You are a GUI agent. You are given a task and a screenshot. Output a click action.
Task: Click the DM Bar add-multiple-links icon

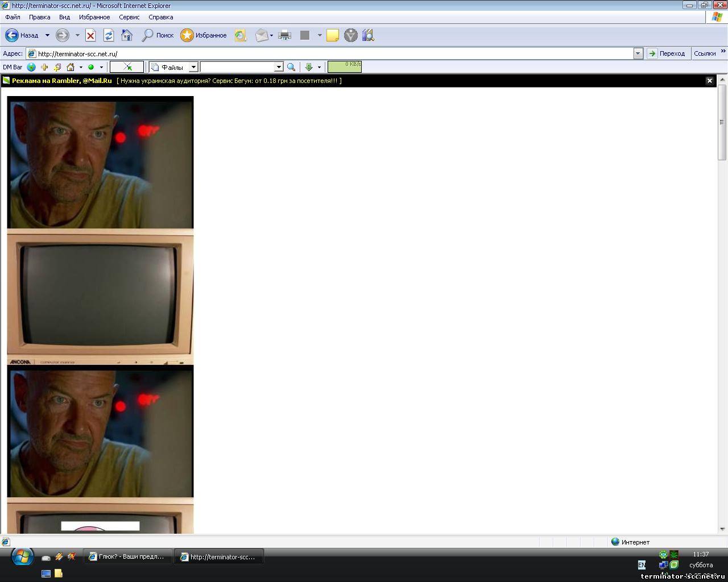[57, 67]
